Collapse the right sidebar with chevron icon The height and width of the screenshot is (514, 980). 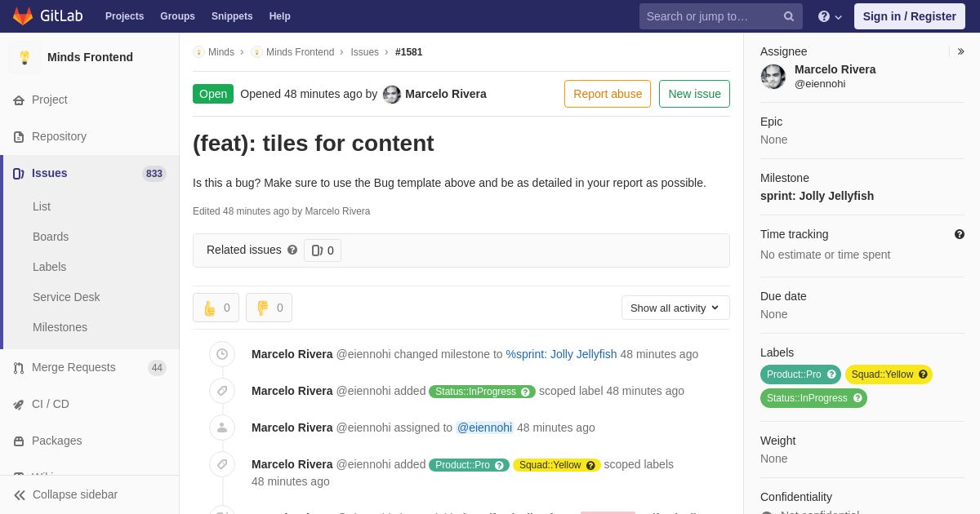tap(961, 51)
